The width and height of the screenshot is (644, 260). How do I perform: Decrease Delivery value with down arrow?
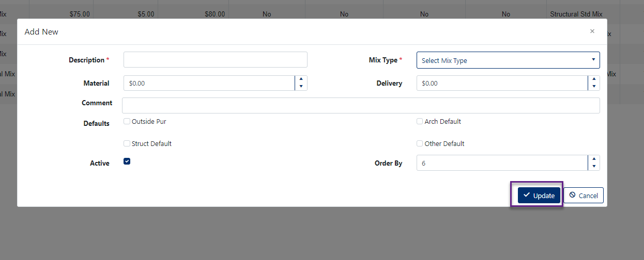click(x=594, y=87)
